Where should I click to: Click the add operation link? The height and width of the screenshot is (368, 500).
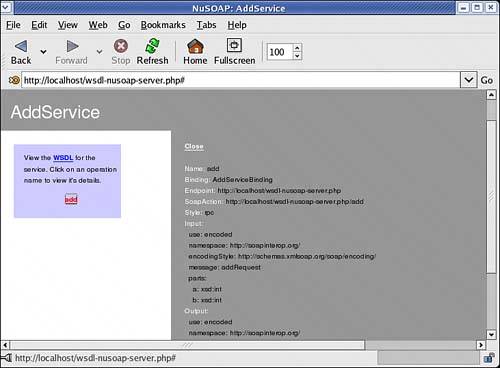71,199
